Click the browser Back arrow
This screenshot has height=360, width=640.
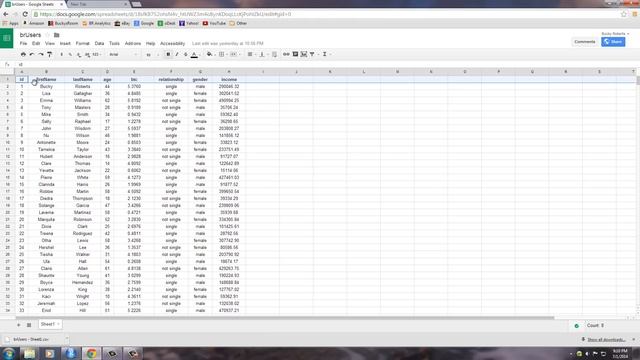(x=6, y=14)
